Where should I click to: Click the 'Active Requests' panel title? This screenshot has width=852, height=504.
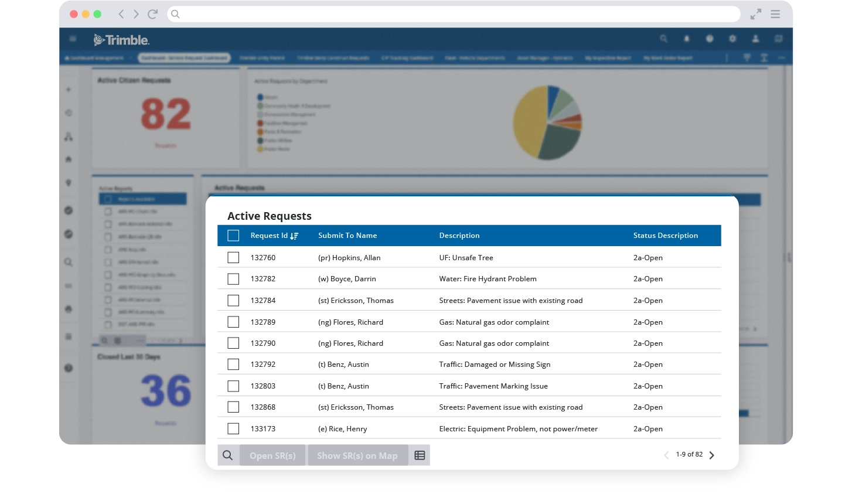270,216
